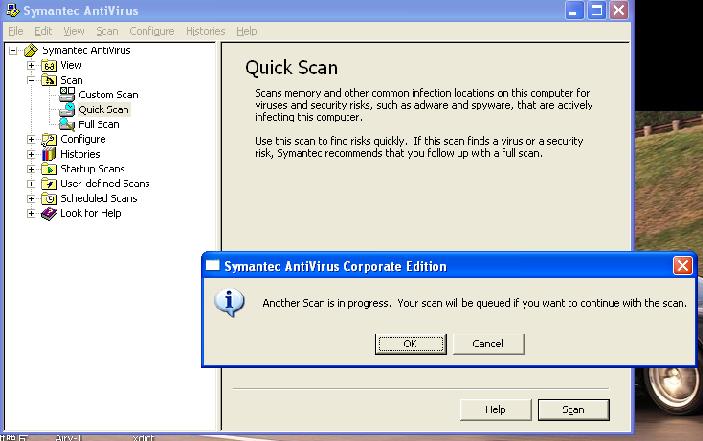Image resolution: width=703 pixels, height=441 pixels.
Task: Click the information icon in the dialog
Action: (230, 303)
